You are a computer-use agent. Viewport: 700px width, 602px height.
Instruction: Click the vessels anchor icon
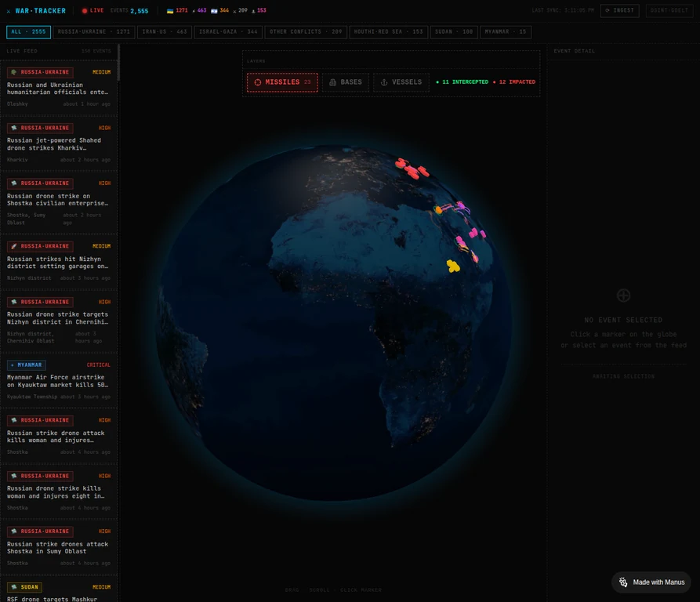(384, 82)
